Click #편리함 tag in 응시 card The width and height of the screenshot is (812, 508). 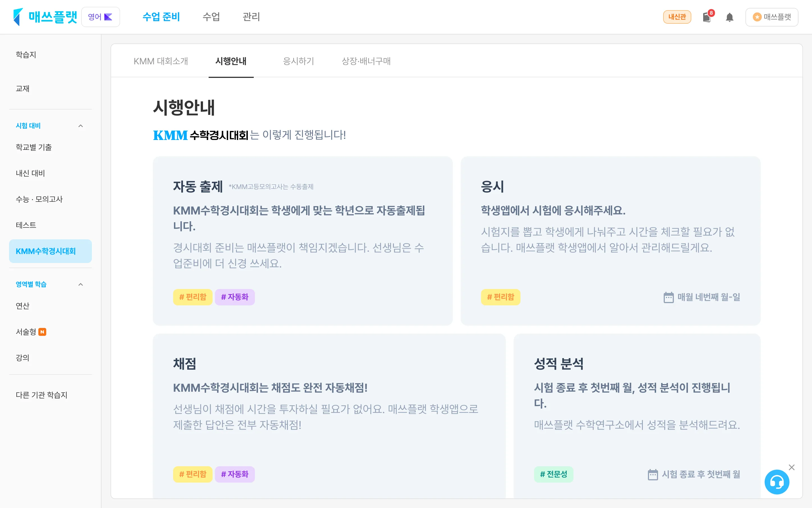[x=501, y=297]
